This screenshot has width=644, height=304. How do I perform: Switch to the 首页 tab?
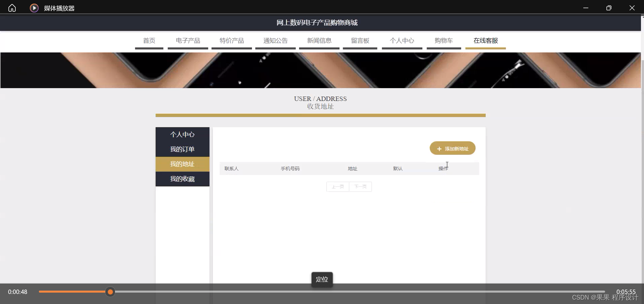click(x=149, y=41)
